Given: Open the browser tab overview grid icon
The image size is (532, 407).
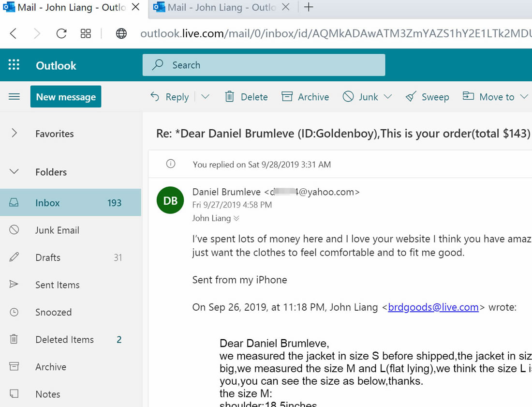Looking at the screenshot, I should point(86,33).
